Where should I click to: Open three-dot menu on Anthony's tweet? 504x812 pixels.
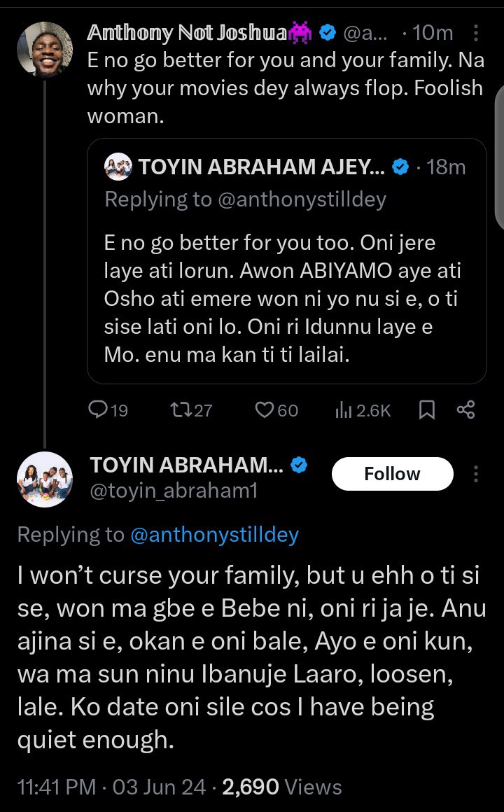pos(477,33)
